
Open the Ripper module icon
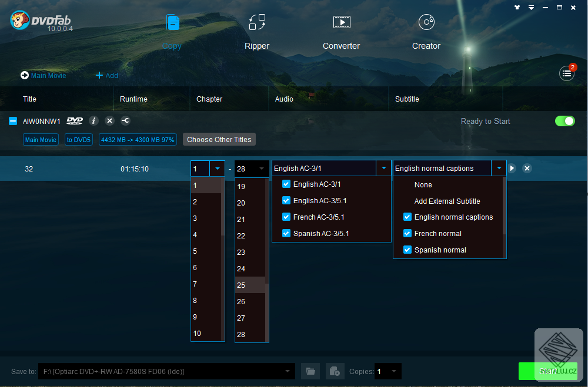[258, 22]
